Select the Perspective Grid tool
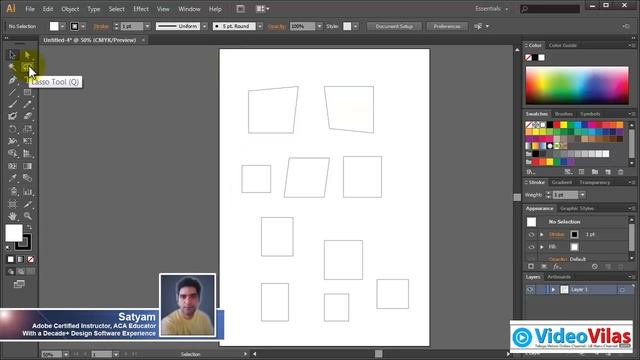The image size is (640, 360). 27,153
